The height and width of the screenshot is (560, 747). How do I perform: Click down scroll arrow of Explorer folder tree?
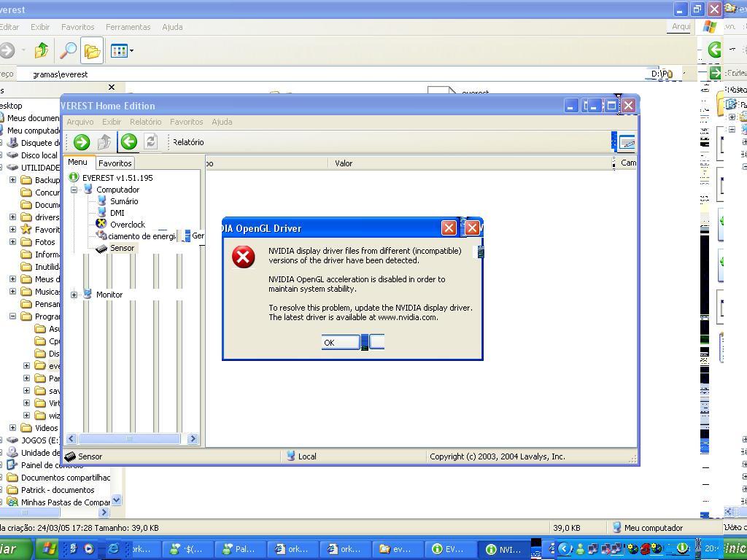coord(116,500)
